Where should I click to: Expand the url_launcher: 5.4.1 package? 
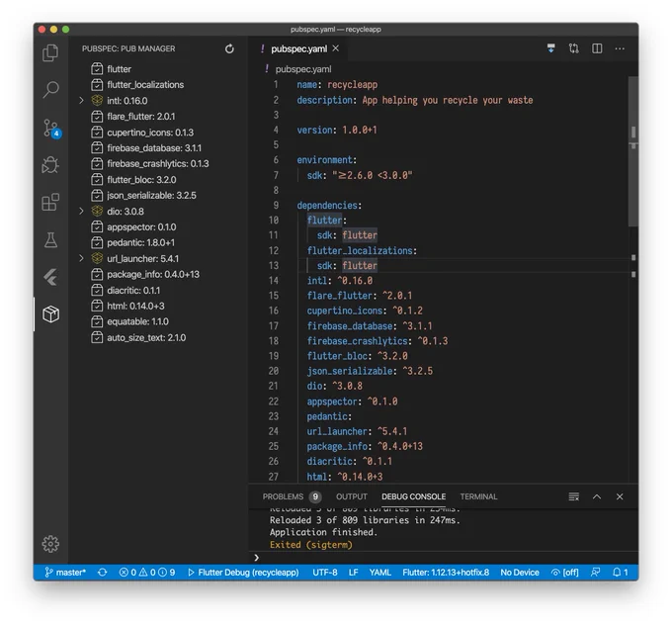(81, 258)
